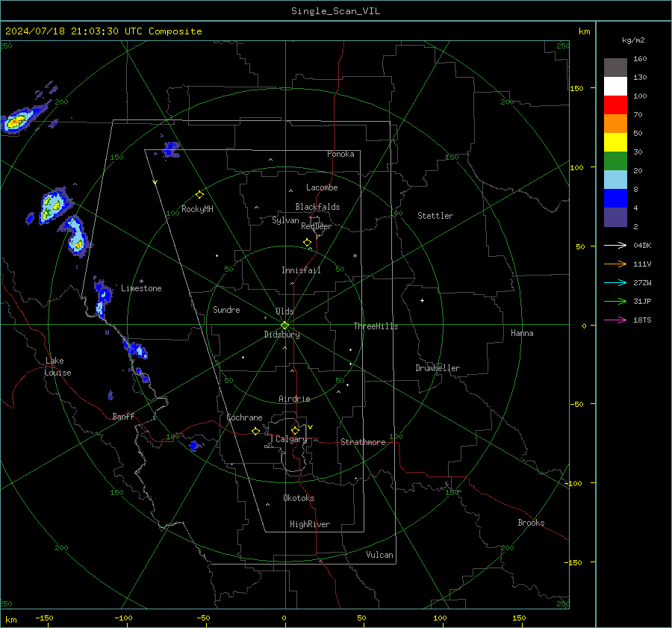Click the magenta 18TS arrow in legend
The image size is (672, 628).
tap(615, 320)
